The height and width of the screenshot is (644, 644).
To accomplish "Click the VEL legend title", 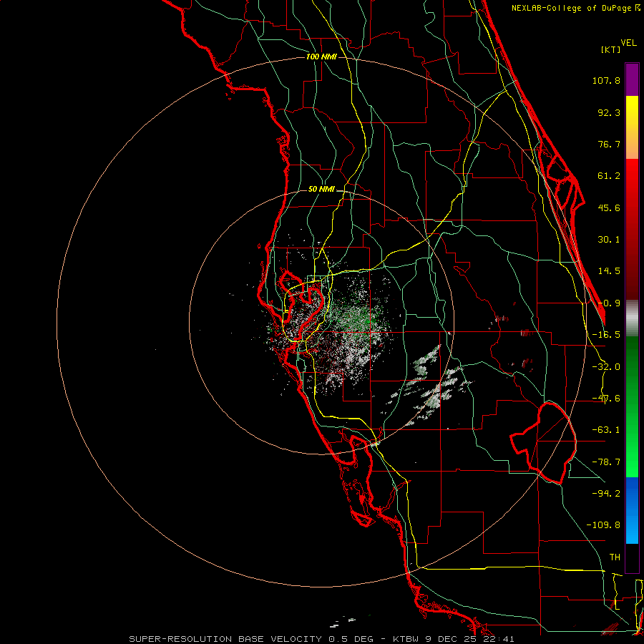I will pos(628,43).
